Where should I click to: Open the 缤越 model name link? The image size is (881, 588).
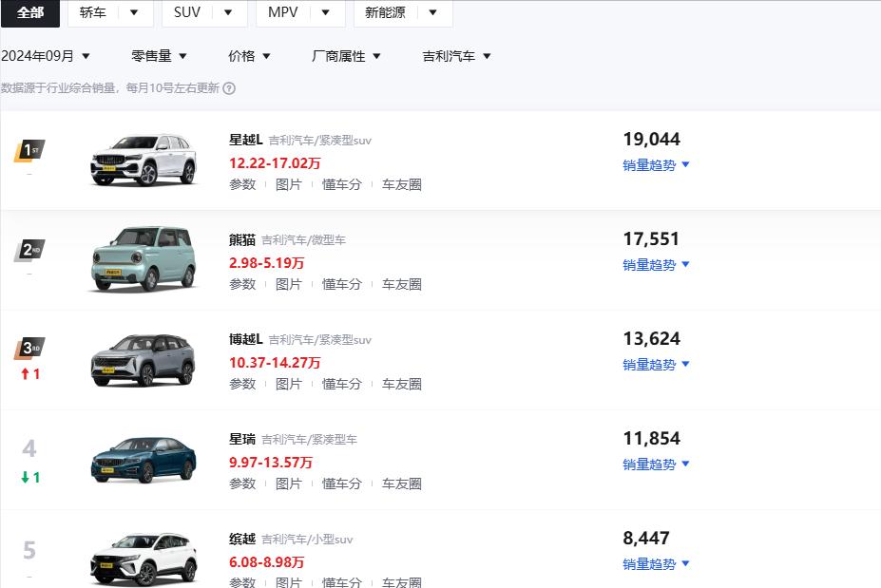coord(242,540)
